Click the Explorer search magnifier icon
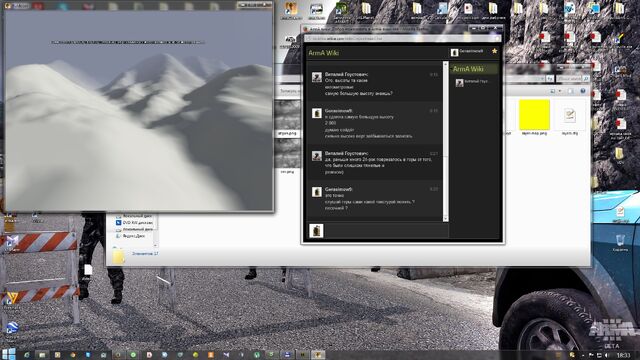This screenshot has width=640, height=360. point(586,78)
